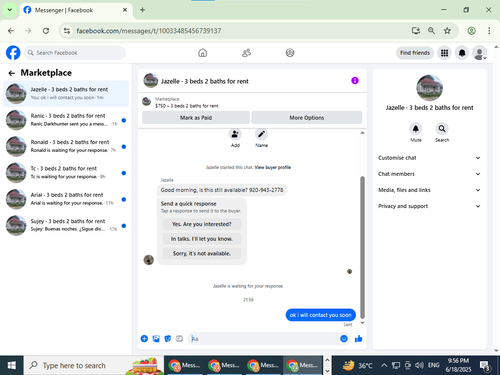Click More Options button
This screenshot has height=375, width=500.
(307, 118)
